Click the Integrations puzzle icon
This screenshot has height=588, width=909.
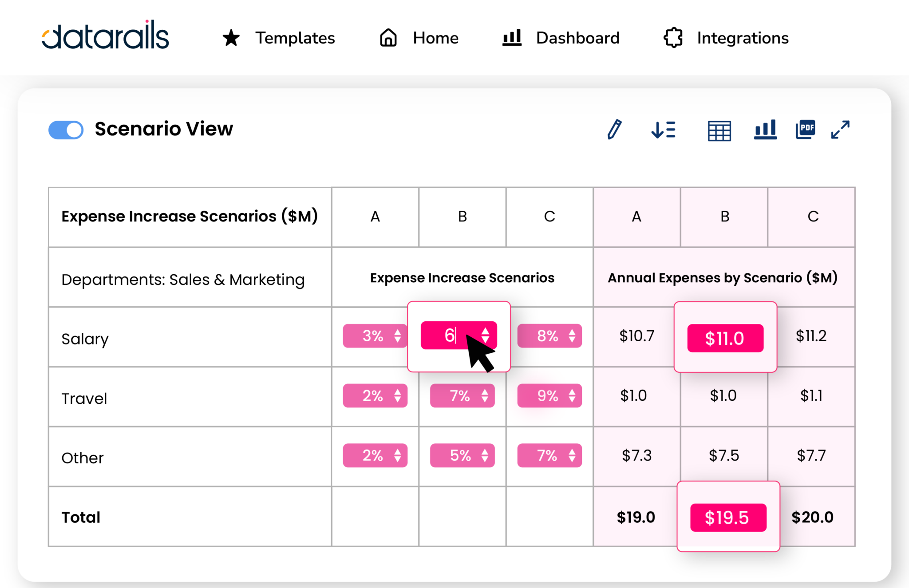click(673, 38)
